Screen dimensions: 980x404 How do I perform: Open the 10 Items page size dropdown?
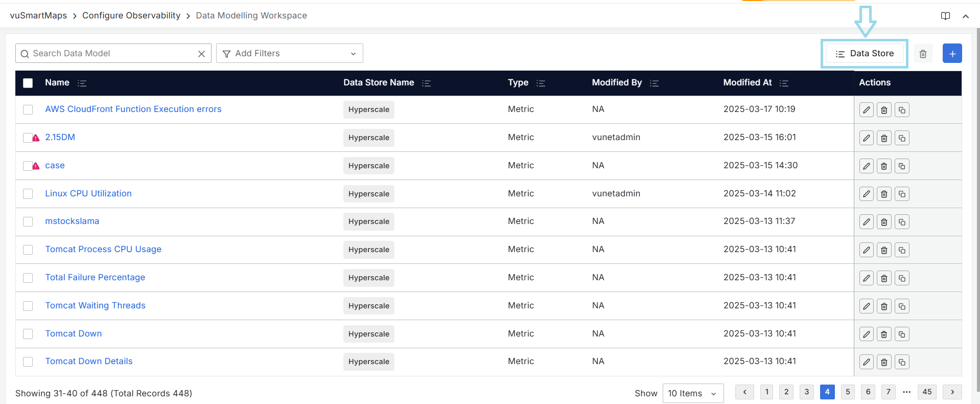click(692, 393)
